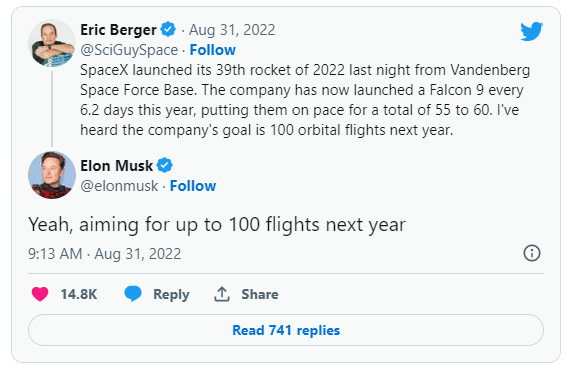Click the Reply text label

coord(171,294)
